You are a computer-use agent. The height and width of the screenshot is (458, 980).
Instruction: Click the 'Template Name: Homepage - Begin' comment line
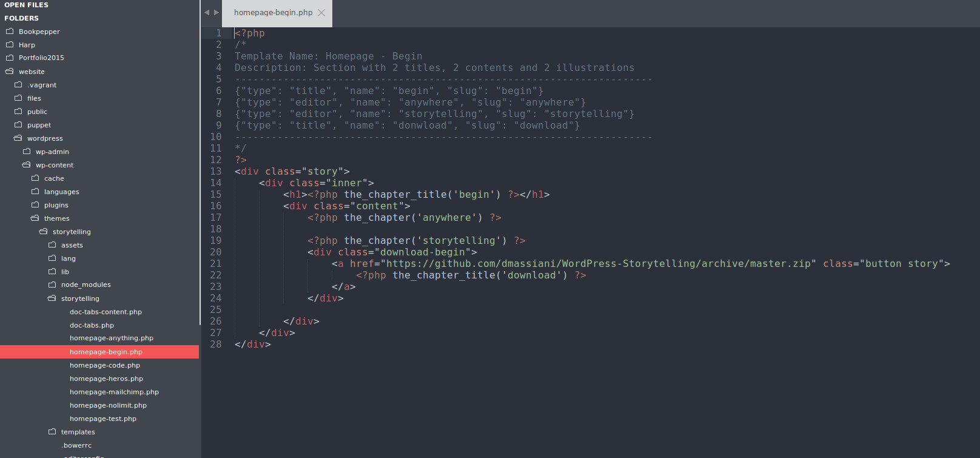(329, 56)
